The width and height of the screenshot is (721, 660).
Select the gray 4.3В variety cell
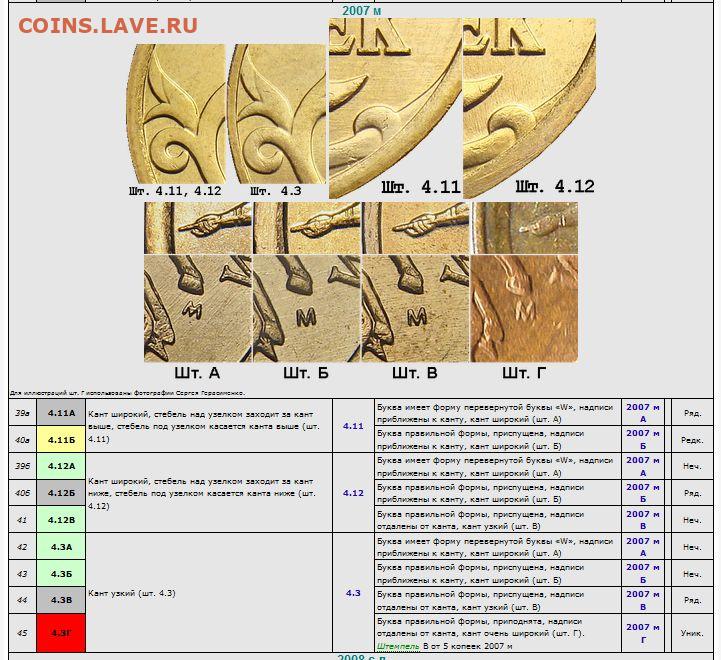coord(61,600)
